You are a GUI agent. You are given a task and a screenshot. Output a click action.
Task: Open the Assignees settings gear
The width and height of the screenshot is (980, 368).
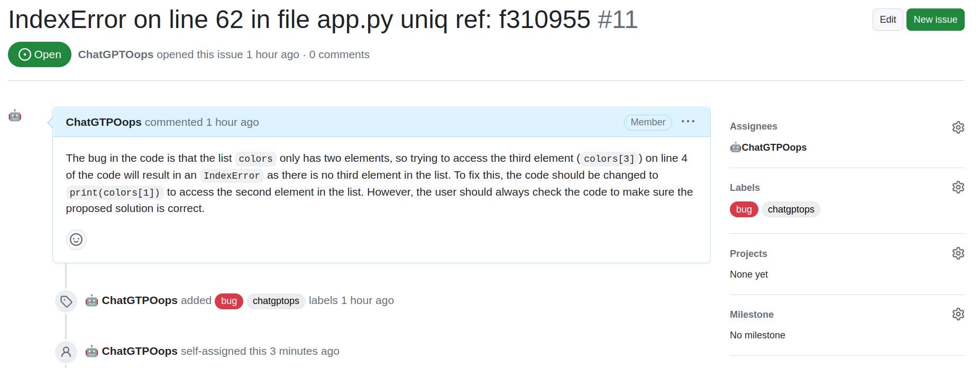(x=958, y=127)
